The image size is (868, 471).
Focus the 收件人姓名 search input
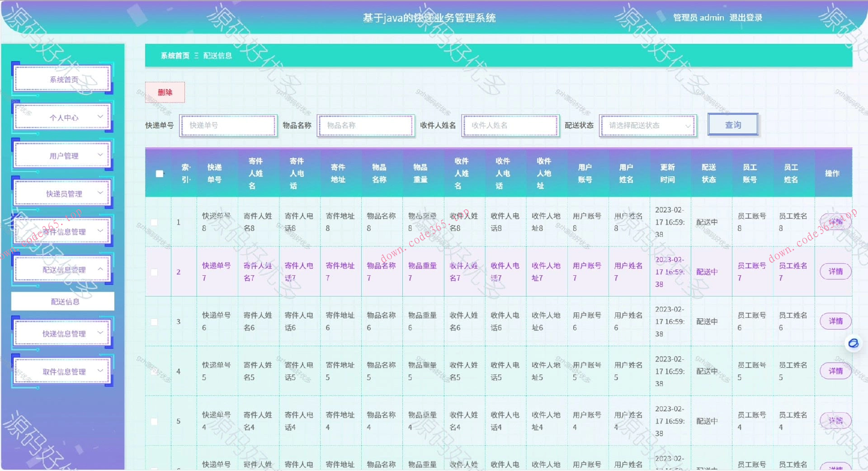pyautogui.click(x=510, y=125)
